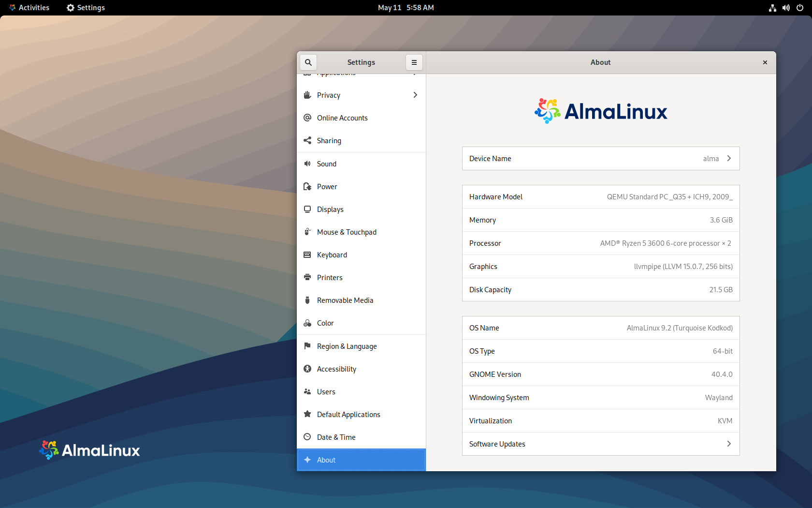This screenshot has height=508, width=812.
Task: Click the Online Accounts at-sign icon
Action: coord(307,118)
